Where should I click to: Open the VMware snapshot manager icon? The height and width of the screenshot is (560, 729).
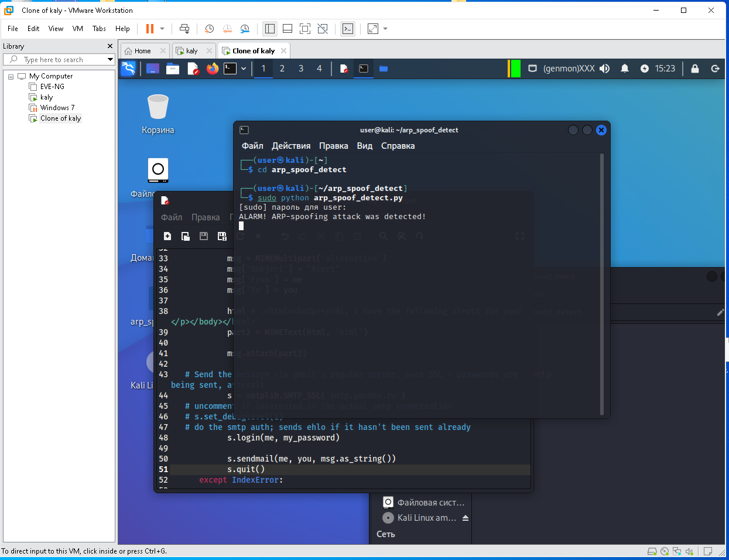click(245, 29)
